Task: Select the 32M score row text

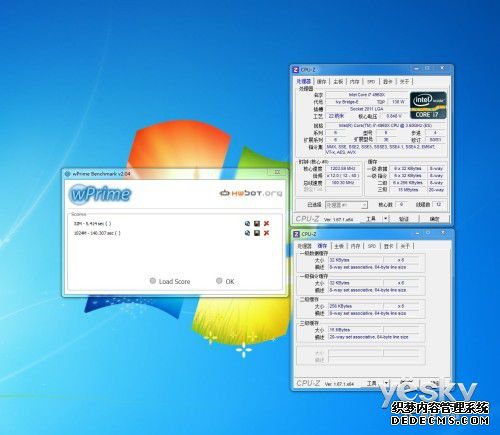Action: 92,224
